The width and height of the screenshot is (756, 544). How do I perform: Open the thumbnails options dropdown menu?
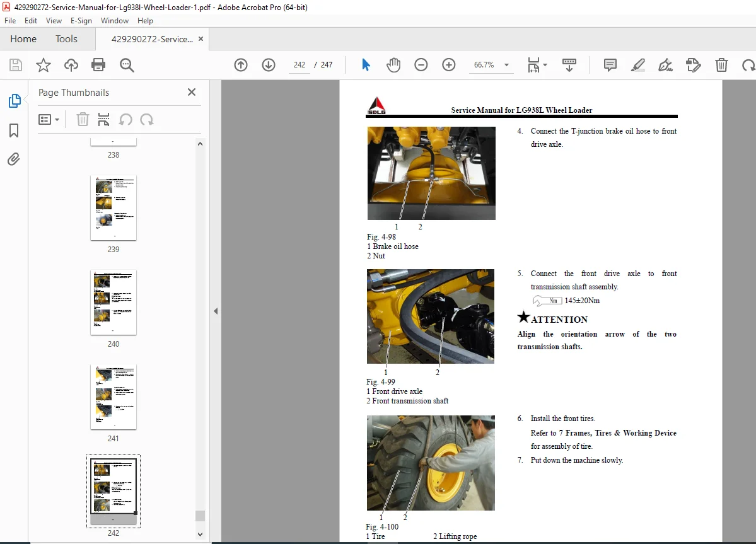pyautogui.click(x=49, y=120)
